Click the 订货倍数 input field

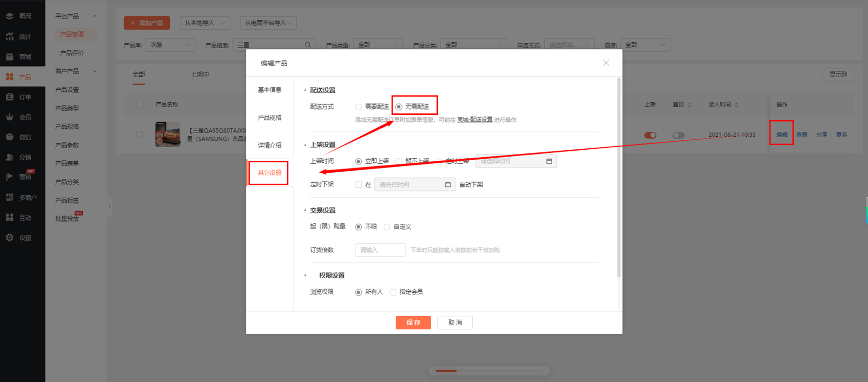(380, 250)
